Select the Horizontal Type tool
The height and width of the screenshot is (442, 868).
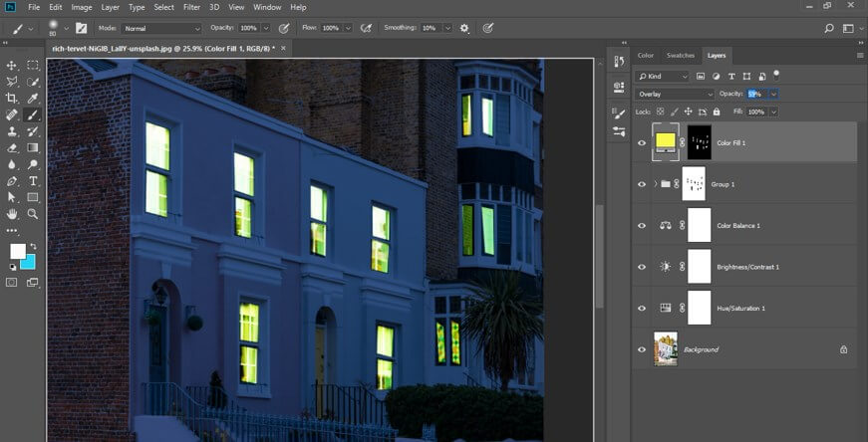(33, 181)
